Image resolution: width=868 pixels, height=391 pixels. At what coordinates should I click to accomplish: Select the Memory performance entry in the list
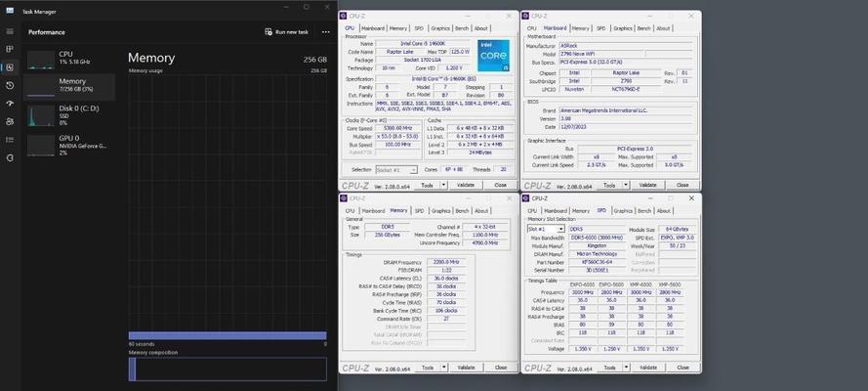(68, 86)
